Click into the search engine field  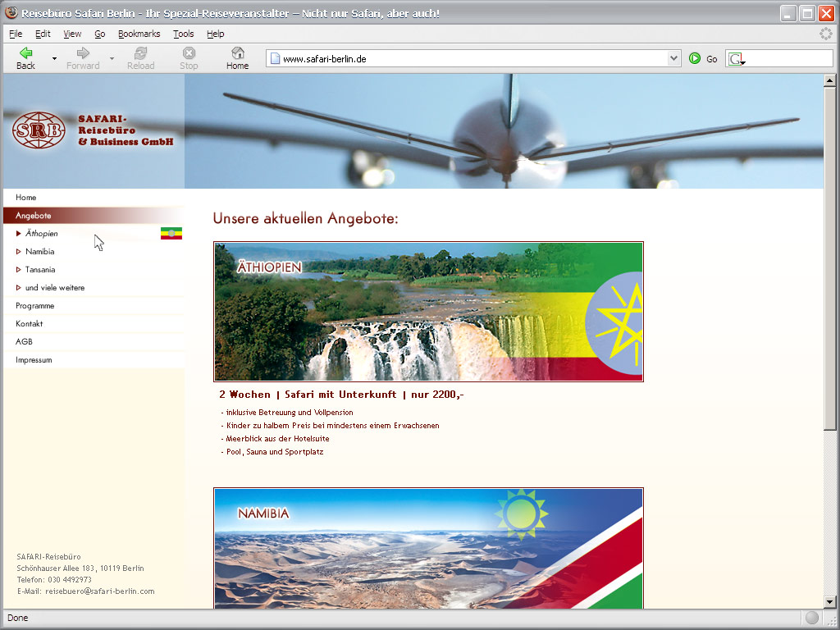787,58
